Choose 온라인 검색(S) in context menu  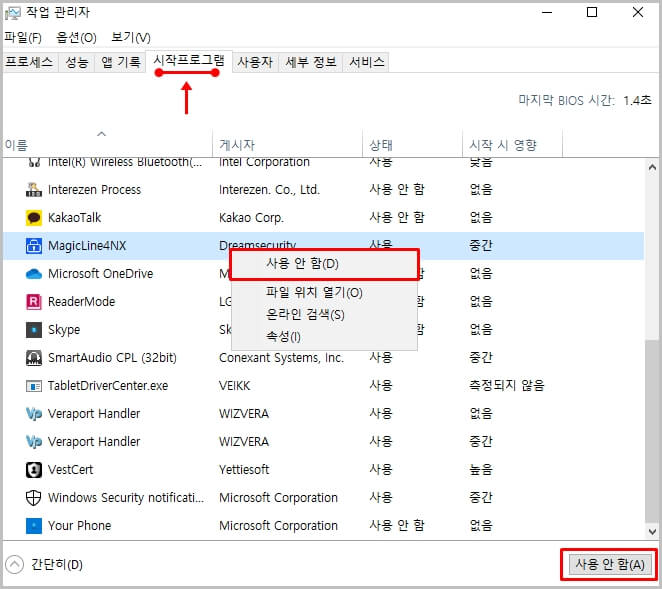(x=324, y=315)
